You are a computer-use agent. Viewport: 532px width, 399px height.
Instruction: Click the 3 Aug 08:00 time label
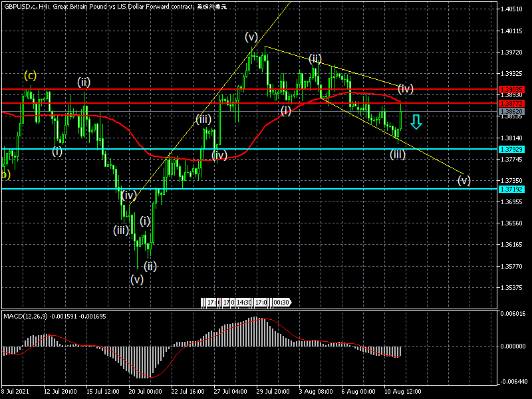pos(316,391)
